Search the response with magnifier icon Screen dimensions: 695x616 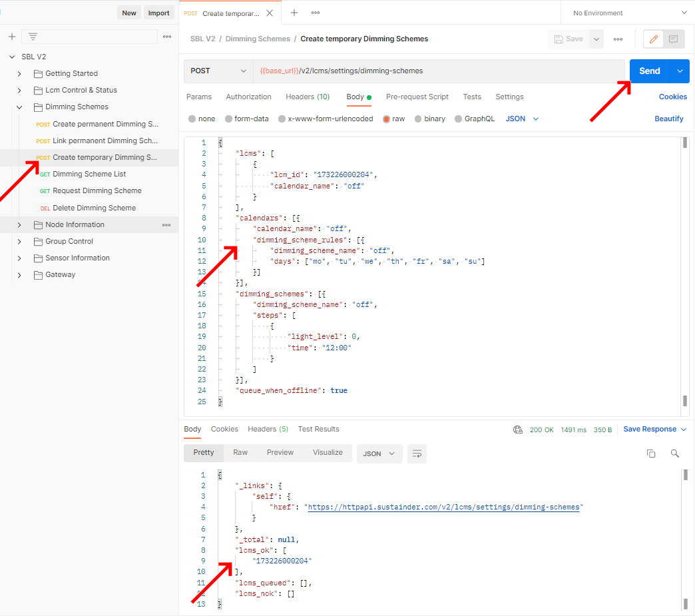[x=674, y=454]
